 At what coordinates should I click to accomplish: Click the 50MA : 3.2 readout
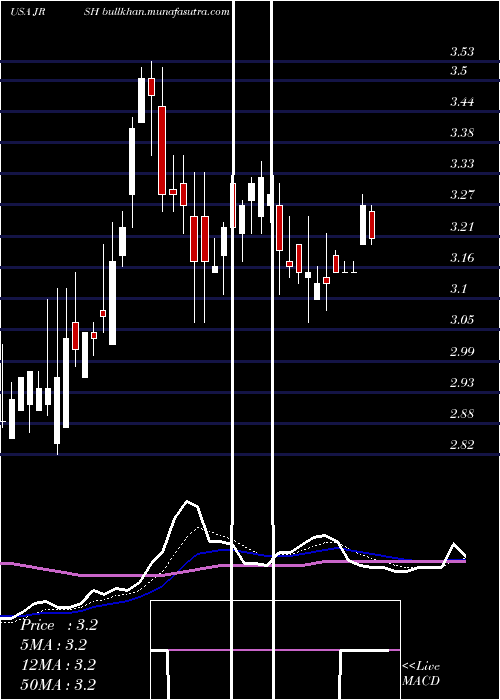click(58, 684)
